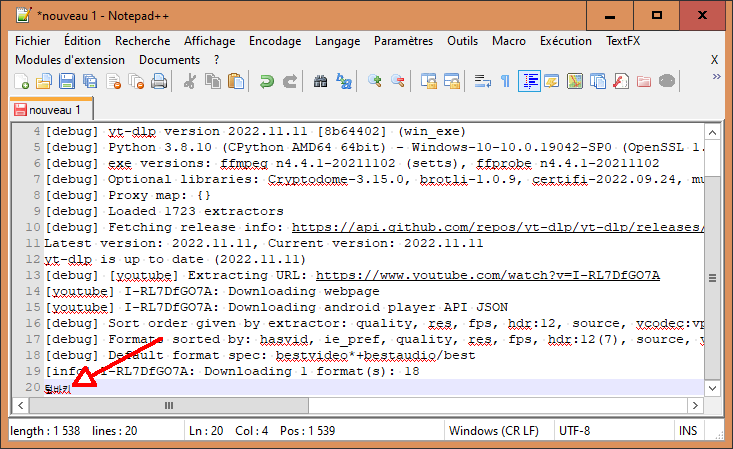Viewport: 733px width, 449px height.
Task: Open the Replace dialog icon
Action: pyautogui.click(x=344, y=81)
